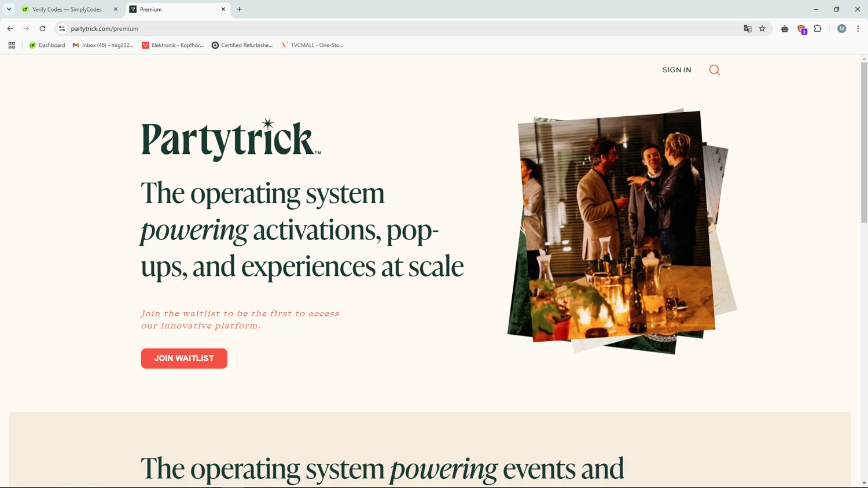Image resolution: width=868 pixels, height=488 pixels.
Task: Open the extension with badge 3
Action: [802, 29]
